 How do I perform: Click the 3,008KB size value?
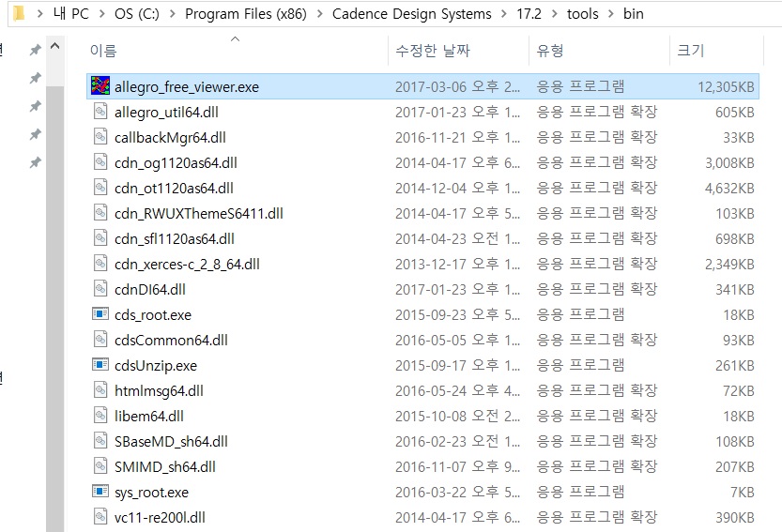(x=729, y=163)
